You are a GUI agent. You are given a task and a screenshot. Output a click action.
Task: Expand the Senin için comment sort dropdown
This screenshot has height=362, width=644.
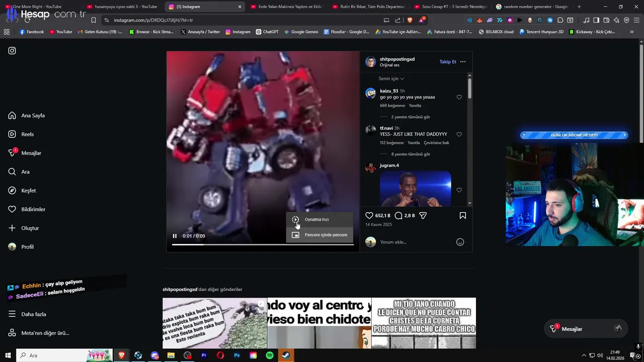pyautogui.click(x=391, y=78)
